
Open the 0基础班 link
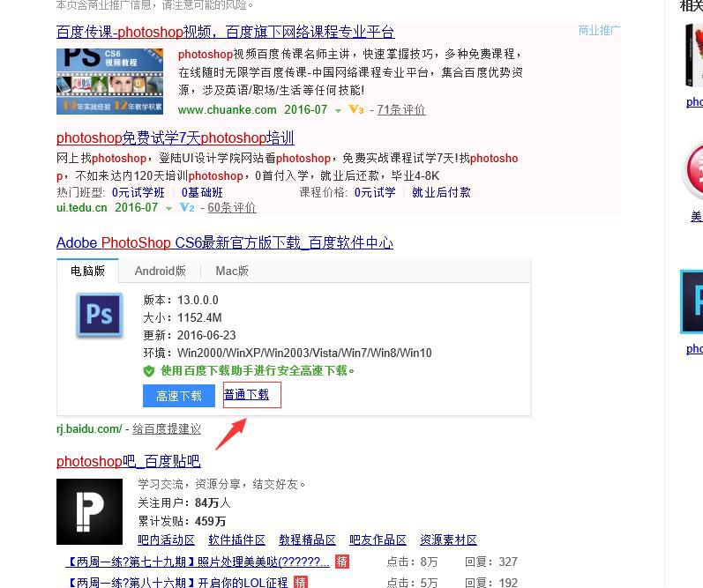[x=202, y=192]
